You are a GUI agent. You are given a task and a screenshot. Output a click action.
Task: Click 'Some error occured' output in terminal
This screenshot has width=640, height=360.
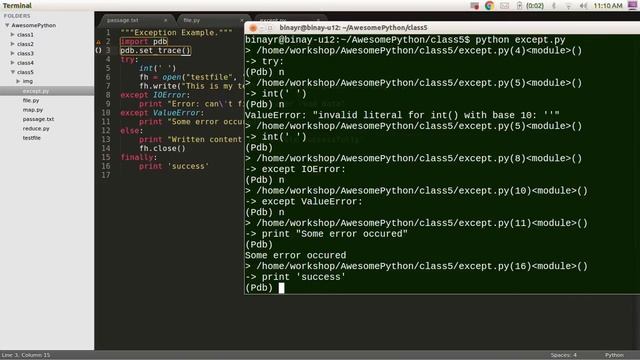click(x=296, y=256)
